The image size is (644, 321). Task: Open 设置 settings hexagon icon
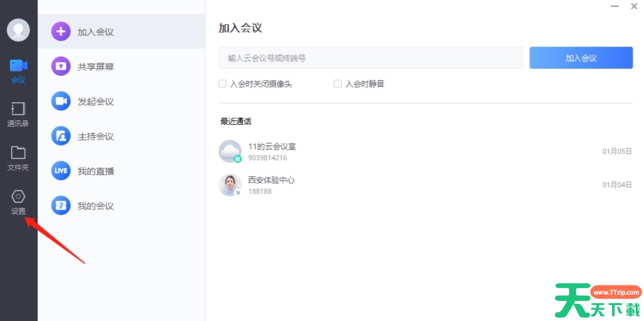[18, 196]
